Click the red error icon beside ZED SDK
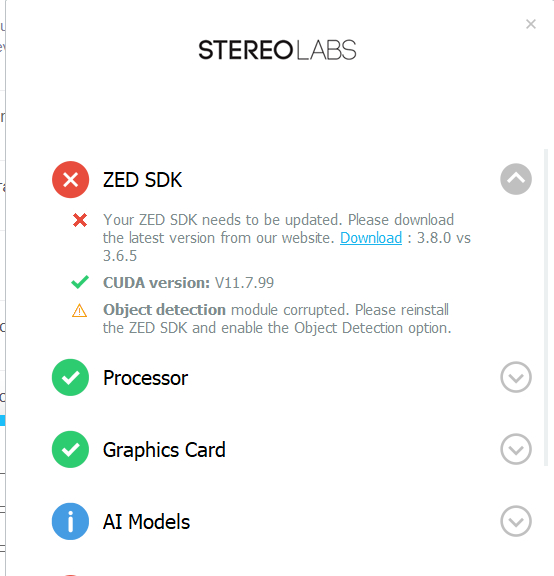 tap(71, 180)
